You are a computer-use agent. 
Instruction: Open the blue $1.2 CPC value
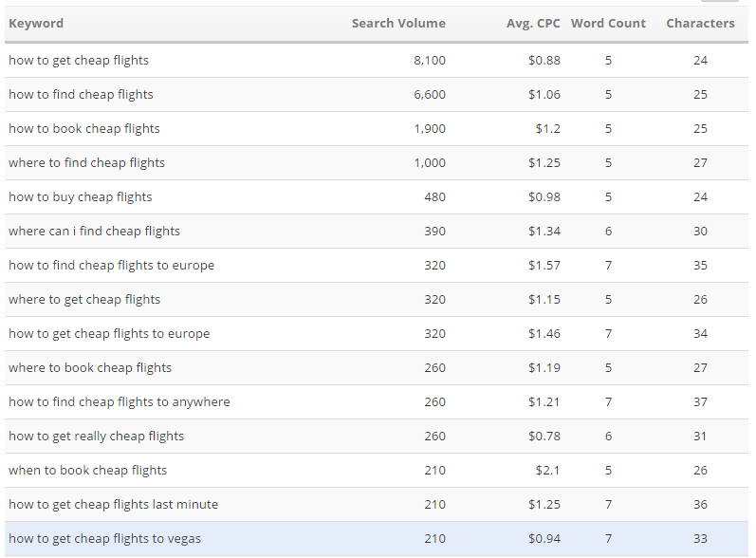547,129
